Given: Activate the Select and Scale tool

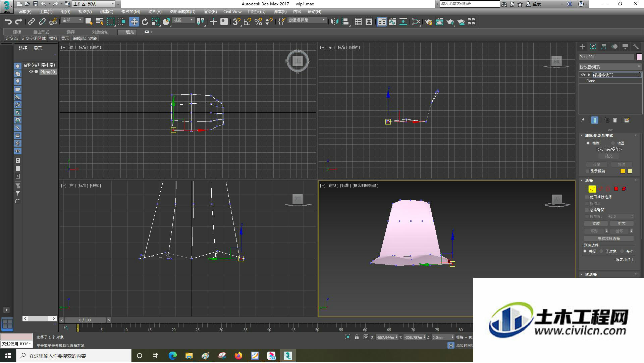Looking at the screenshot, I should (x=155, y=22).
